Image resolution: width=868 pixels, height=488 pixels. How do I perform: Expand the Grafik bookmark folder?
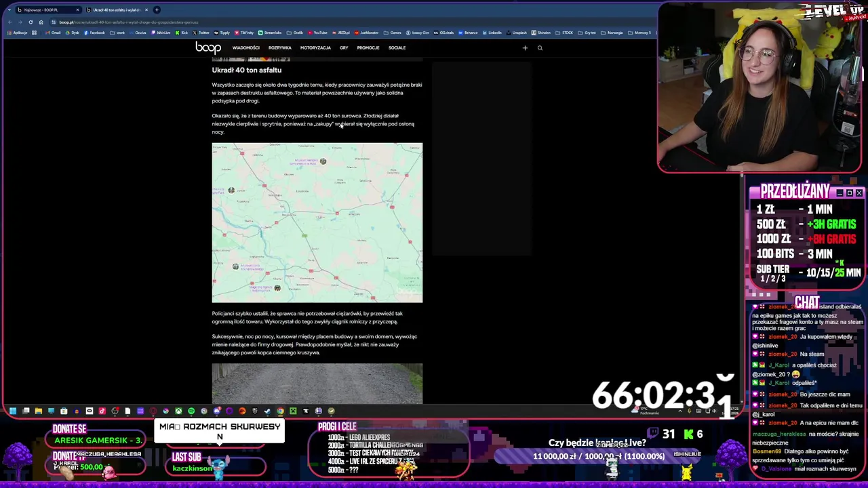(x=295, y=33)
